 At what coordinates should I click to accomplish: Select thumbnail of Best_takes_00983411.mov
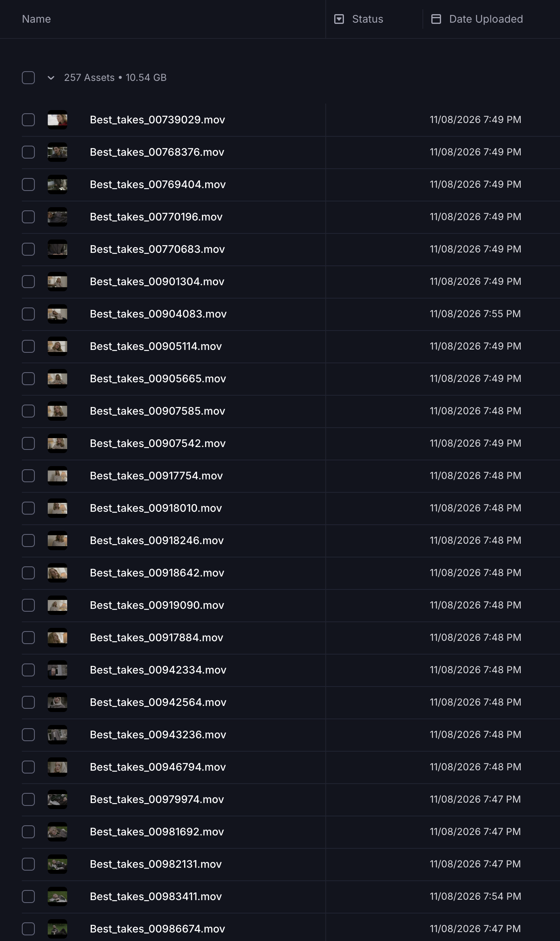(x=57, y=896)
